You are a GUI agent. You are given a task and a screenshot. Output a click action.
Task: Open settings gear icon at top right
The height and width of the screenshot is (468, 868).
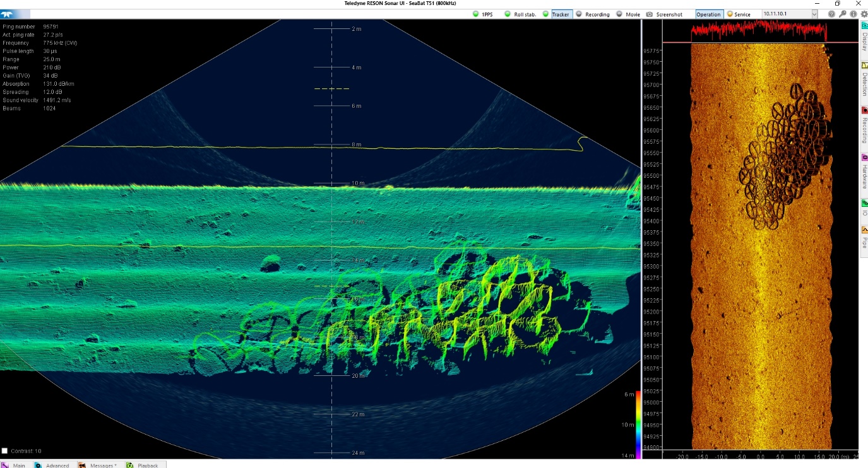pos(863,14)
